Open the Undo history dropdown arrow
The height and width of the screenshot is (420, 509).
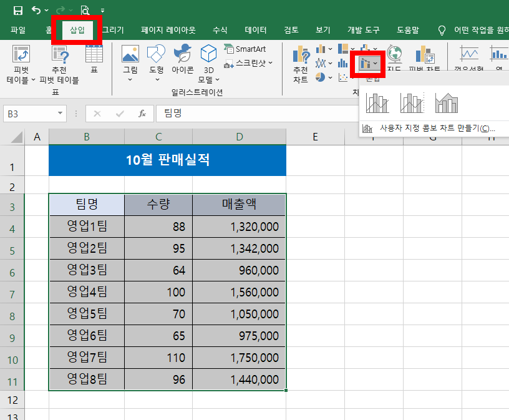[46, 11]
